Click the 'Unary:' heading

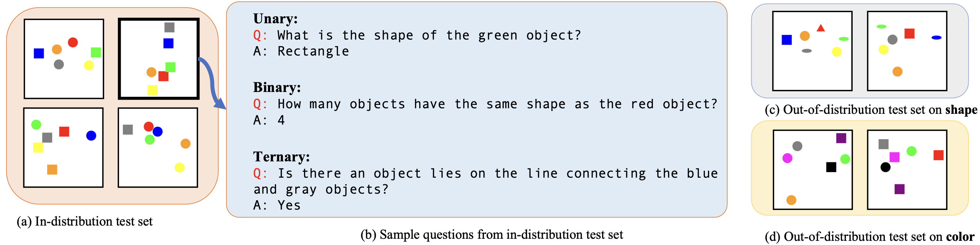tap(276, 19)
